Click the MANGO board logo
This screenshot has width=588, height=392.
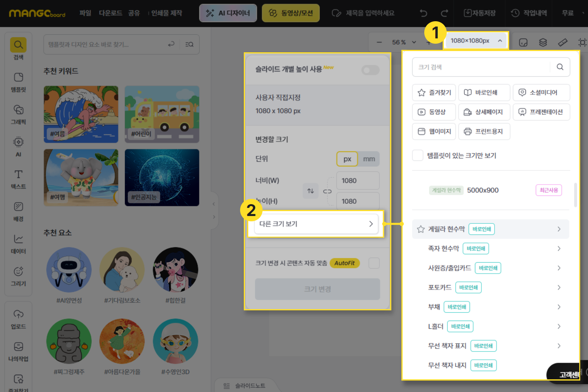coord(37,13)
